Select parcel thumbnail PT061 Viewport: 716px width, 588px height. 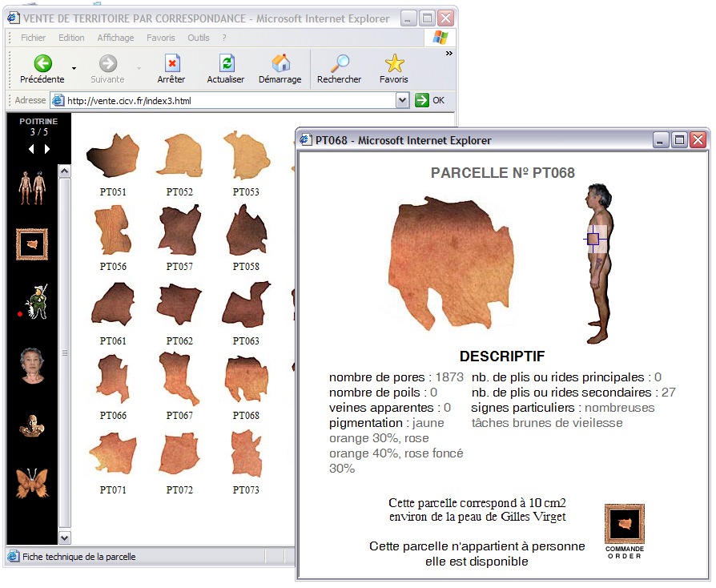[113, 304]
